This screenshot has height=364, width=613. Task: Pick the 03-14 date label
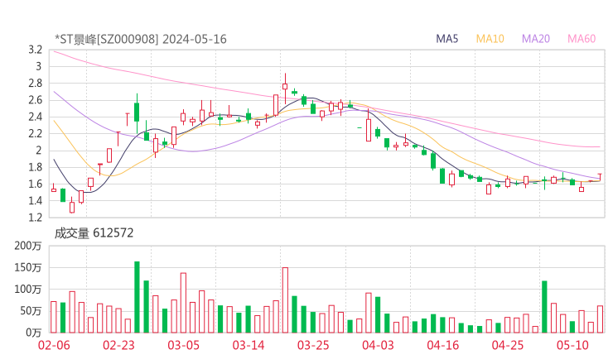(x=249, y=345)
